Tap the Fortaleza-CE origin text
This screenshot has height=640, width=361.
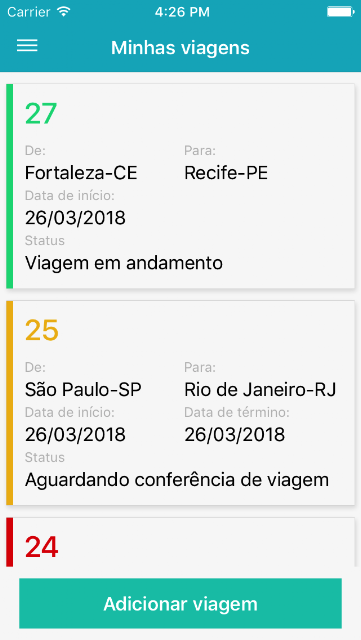(x=81, y=173)
